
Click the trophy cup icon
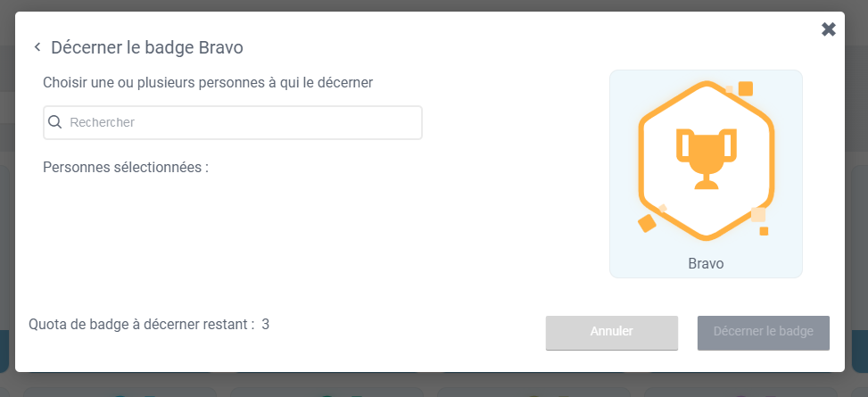point(706,158)
